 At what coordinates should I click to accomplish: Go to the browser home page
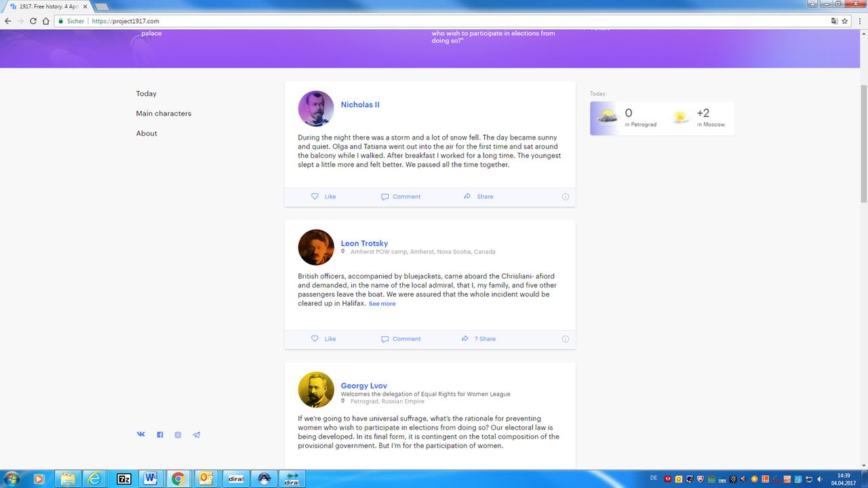(45, 21)
